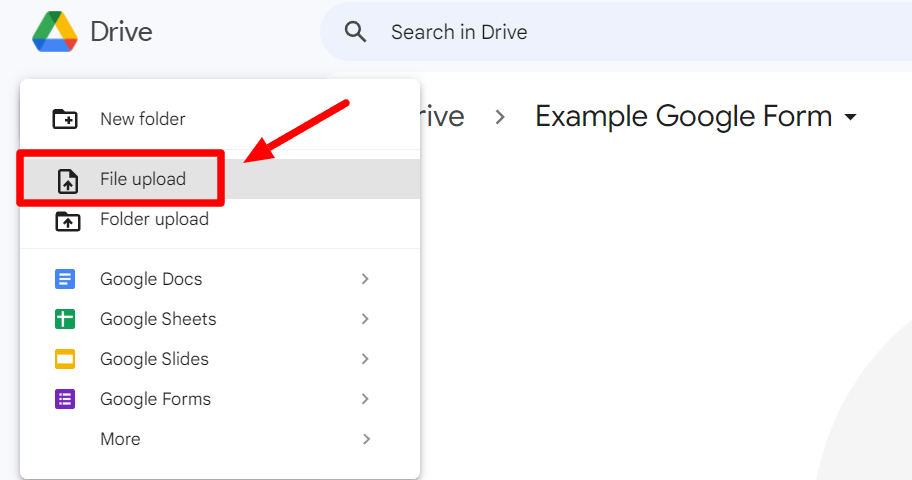Choose Google Sheets menu entry
Screen dimensions: 912x480
coord(220,319)
